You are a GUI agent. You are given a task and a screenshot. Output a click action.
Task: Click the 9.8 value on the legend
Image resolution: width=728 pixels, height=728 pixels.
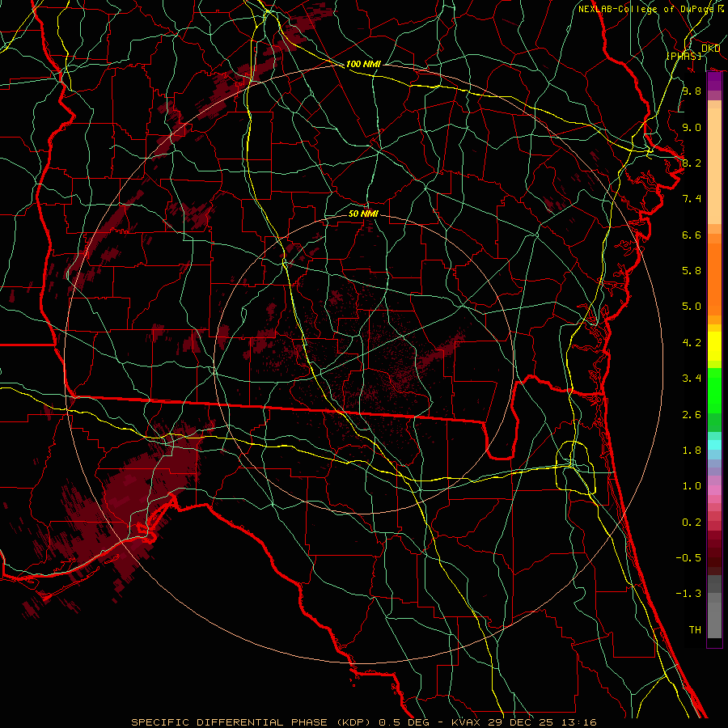coord(691,91)
